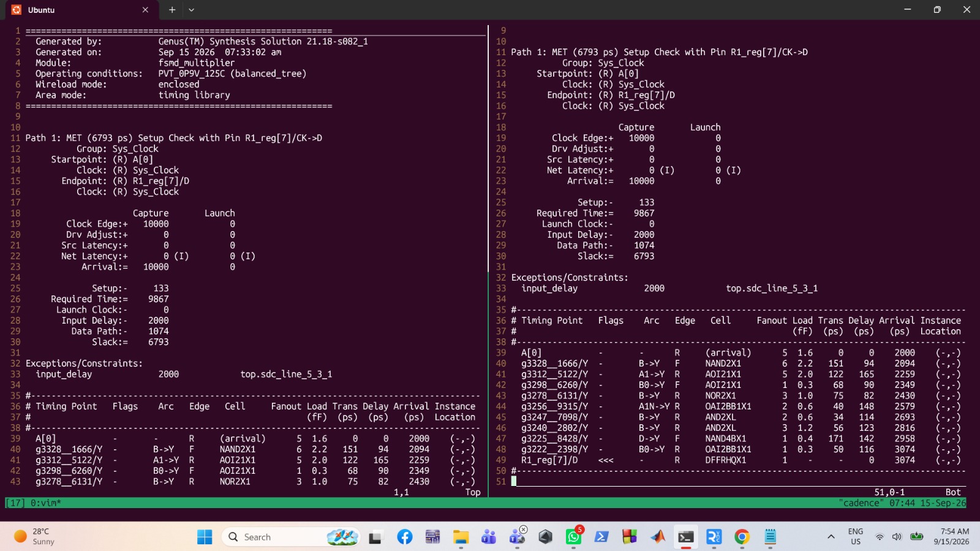
Task: Open Notepad from the taskbar
Action: pyautogui.click(x=771, y=538)
